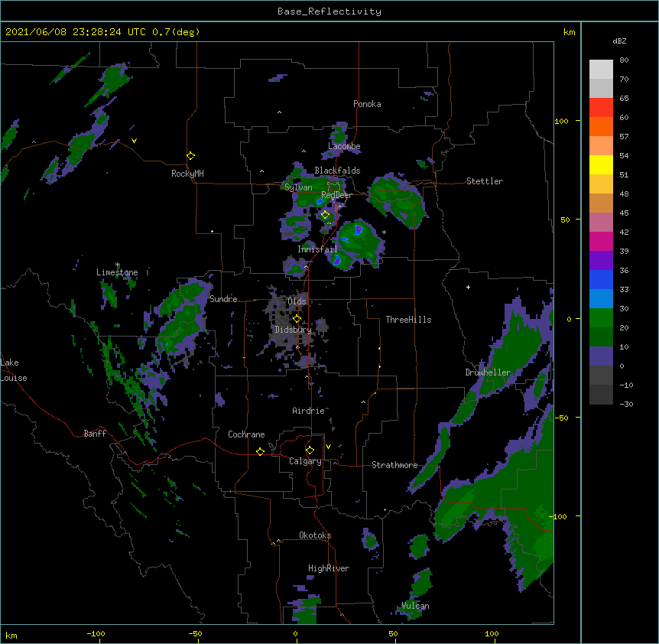
Task: Click the red 60-65 dBZ legend swatch
Action: point(601,107)
